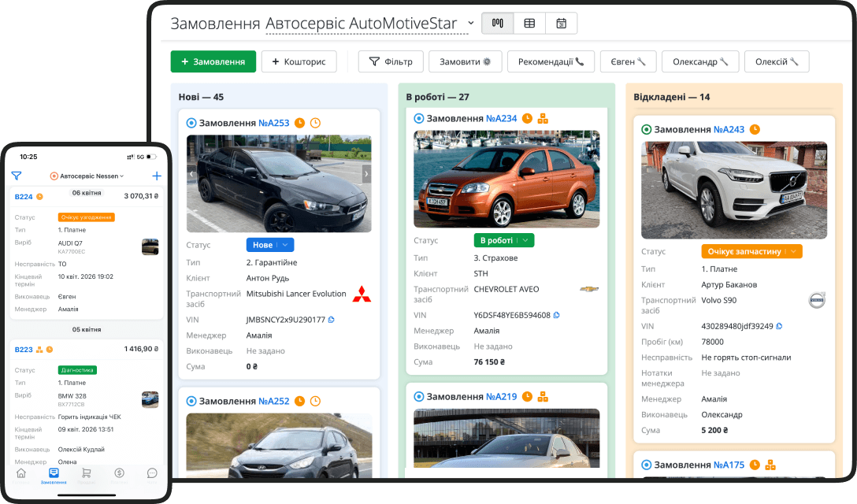Switch to calendar view icon
The width and height of the screenshot is (857, 504).
562,23
